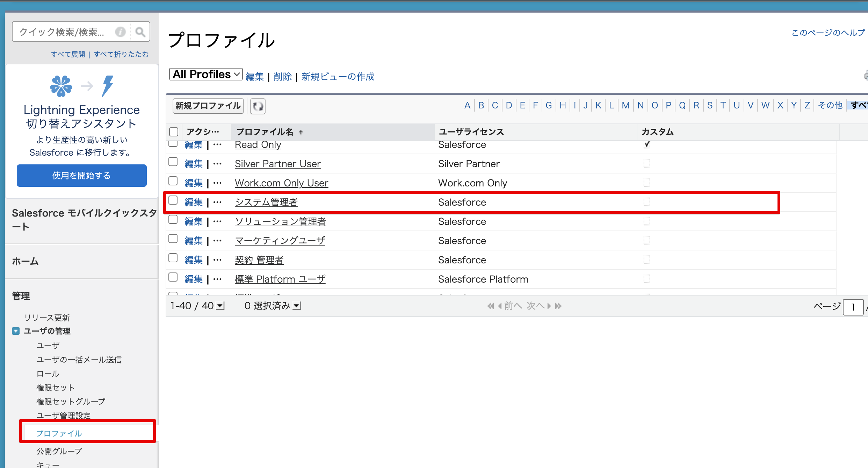Collapse the ユーザの管理 tree section
Screen dimensions: 868x468
[16, 331]
